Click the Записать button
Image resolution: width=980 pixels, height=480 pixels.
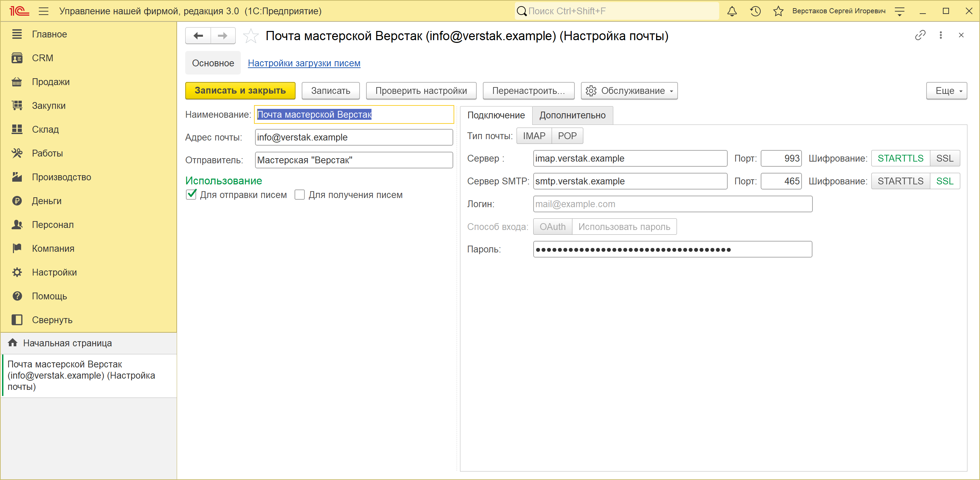[331, 90]
